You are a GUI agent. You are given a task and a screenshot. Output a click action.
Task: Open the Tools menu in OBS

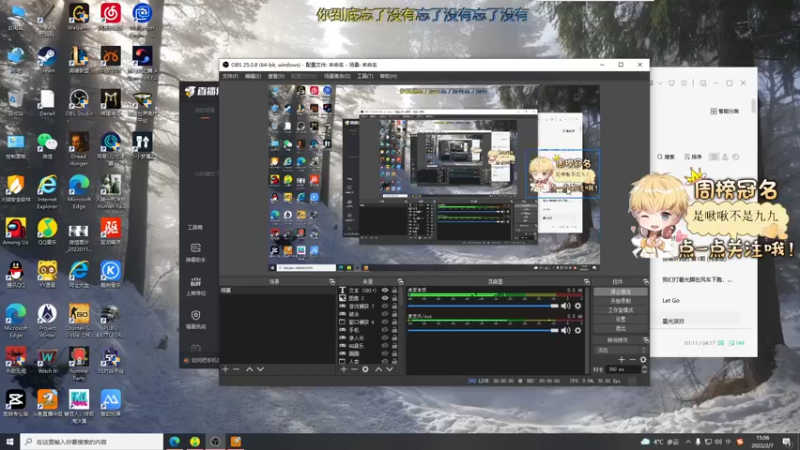coord(365,76)
